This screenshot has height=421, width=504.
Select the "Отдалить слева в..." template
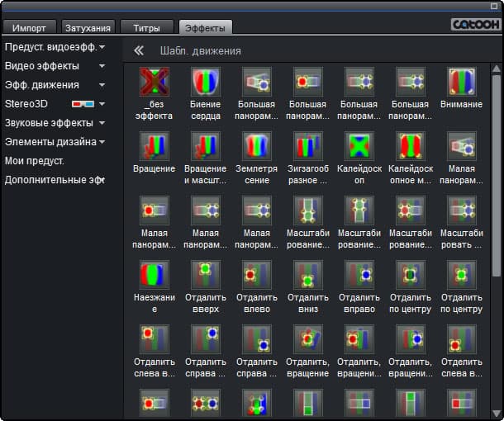pyautogui.click(x=155, y=339)
